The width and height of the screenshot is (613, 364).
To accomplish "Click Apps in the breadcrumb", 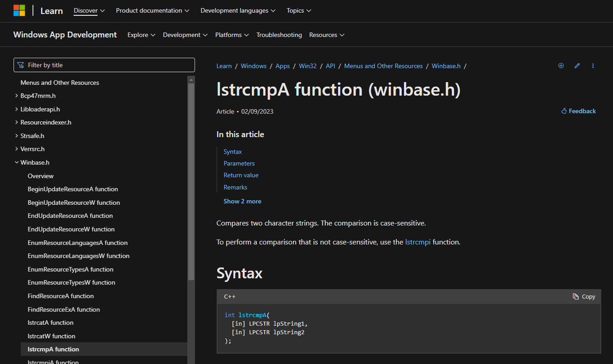I will pos(283,66).
